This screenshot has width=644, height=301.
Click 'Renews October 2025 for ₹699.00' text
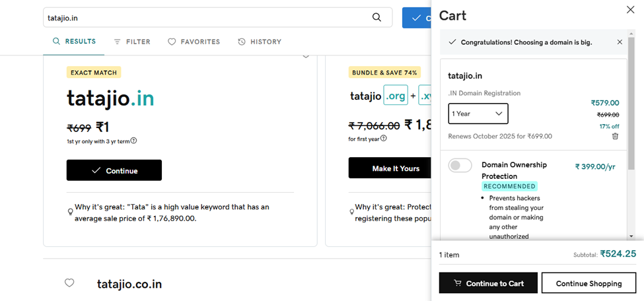coord(500,137)
